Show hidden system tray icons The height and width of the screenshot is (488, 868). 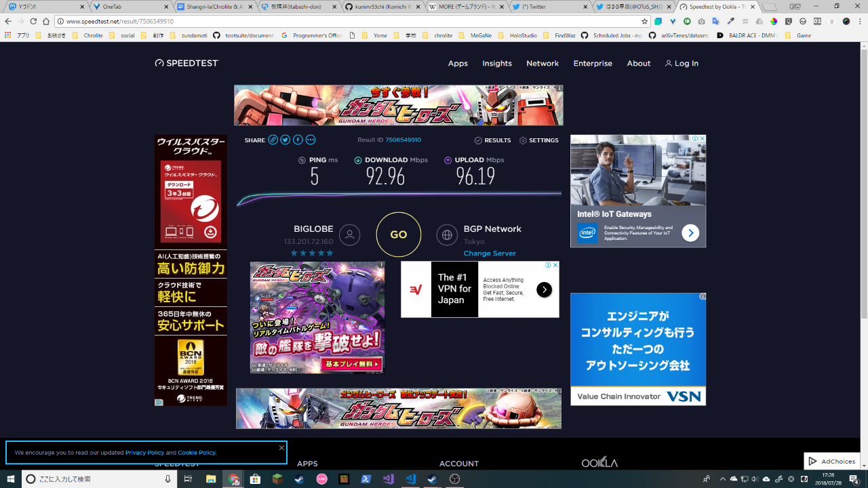pos(723,479)
